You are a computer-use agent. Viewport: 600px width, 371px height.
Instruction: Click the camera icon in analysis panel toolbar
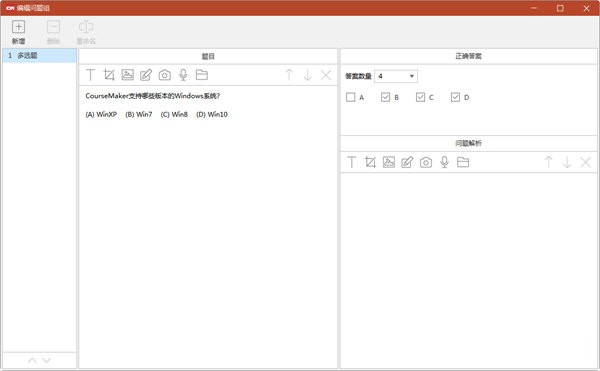click(426, 162)
